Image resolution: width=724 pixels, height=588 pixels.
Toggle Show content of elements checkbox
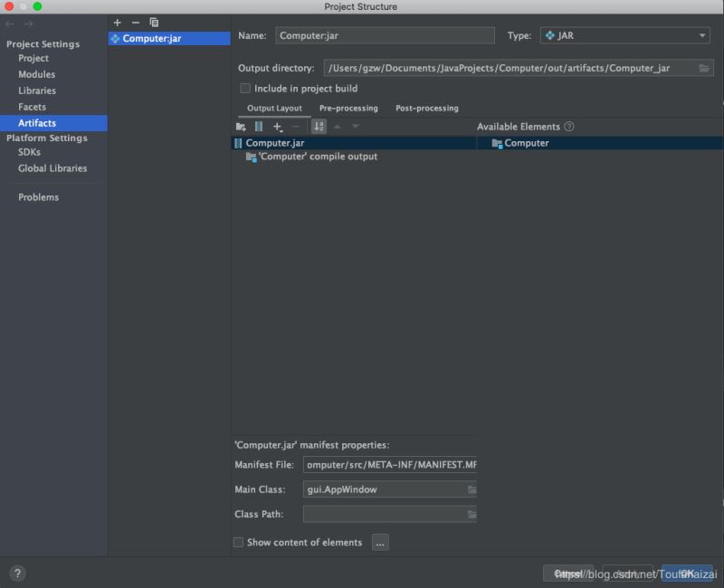click(x=239, y=543)
